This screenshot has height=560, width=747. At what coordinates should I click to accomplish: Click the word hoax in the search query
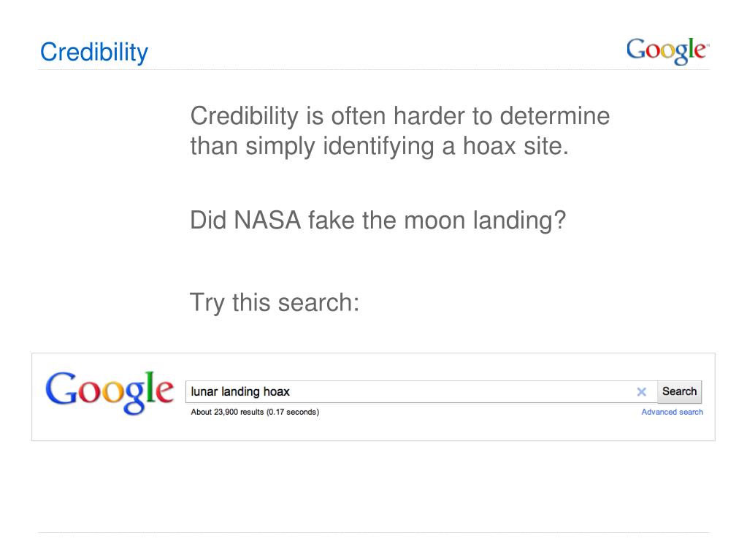(276, 391)
